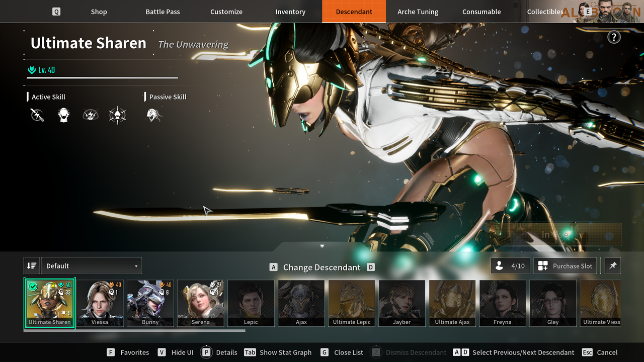Click The Unwavering subtitle text
The width and height of the screenshot is (644, 362).
coord(193,44)
